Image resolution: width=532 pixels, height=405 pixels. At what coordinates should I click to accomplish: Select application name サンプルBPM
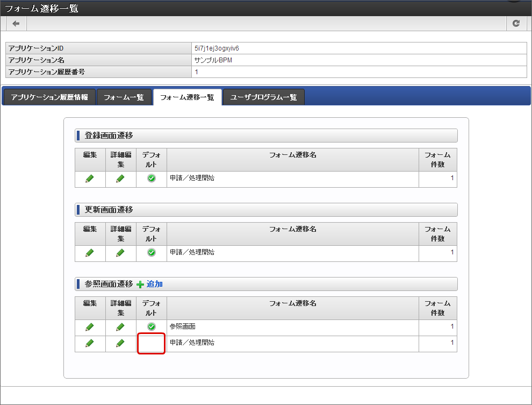click(213, 60)
